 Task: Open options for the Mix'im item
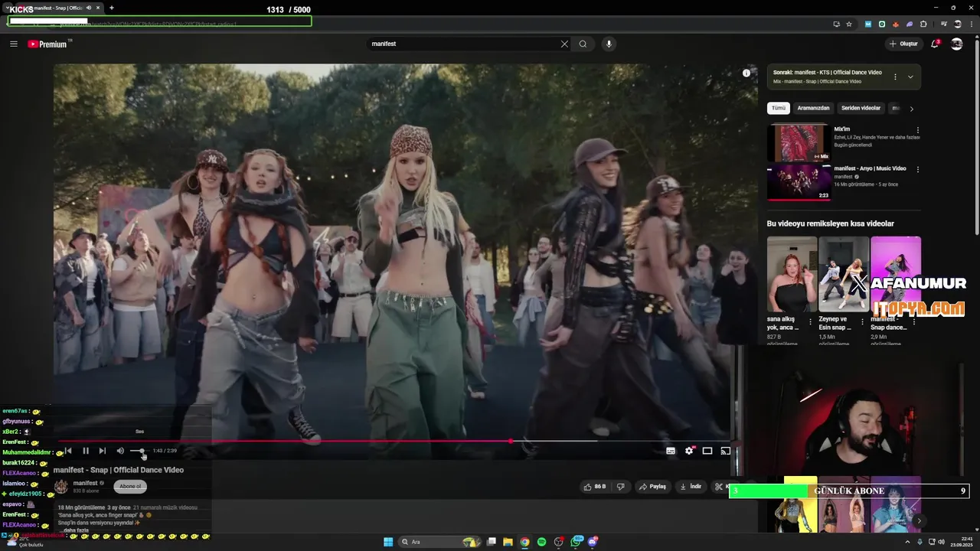pyautogui.click(x=918, y=130)
